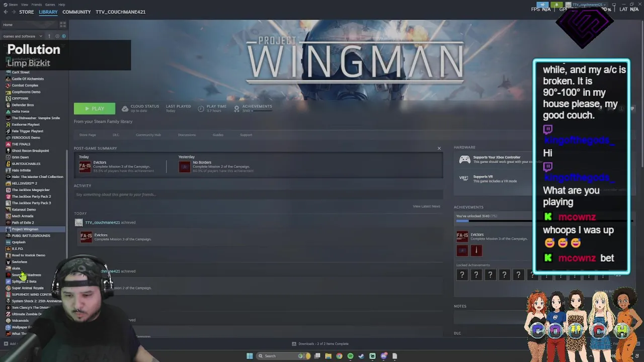This screenshot has height=362, width=644.
Task: Click the Achievements trophy icon near Play button
Action: tap(236, 109)
